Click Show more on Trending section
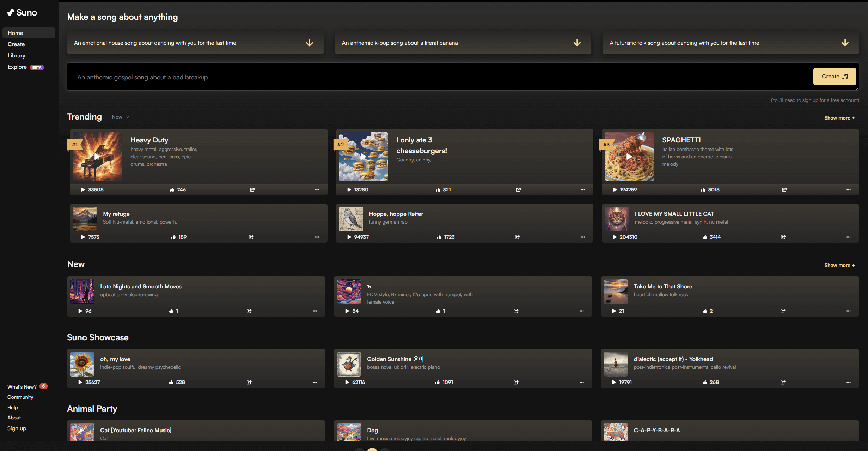The image size is (868, 451). 839,118
